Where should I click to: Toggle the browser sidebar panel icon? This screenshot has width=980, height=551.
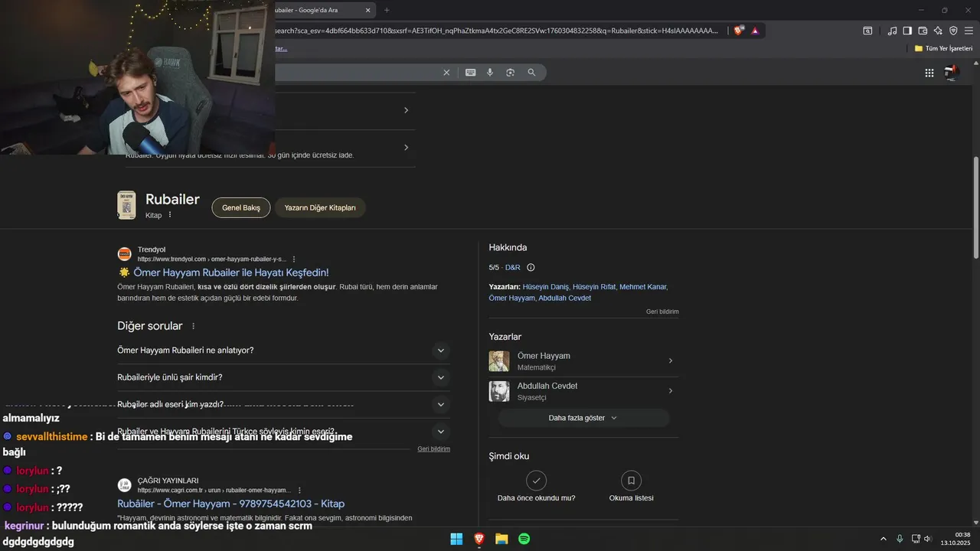[907, 31]
